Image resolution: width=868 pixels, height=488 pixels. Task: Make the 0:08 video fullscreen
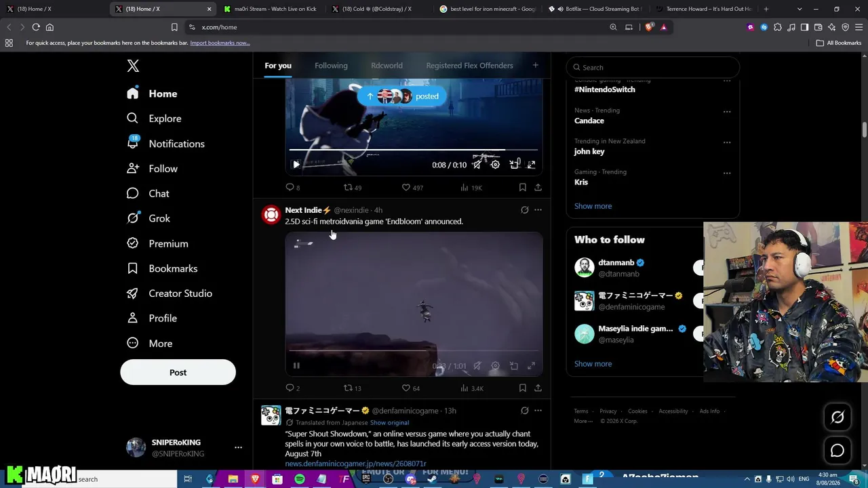pos(532,165)
